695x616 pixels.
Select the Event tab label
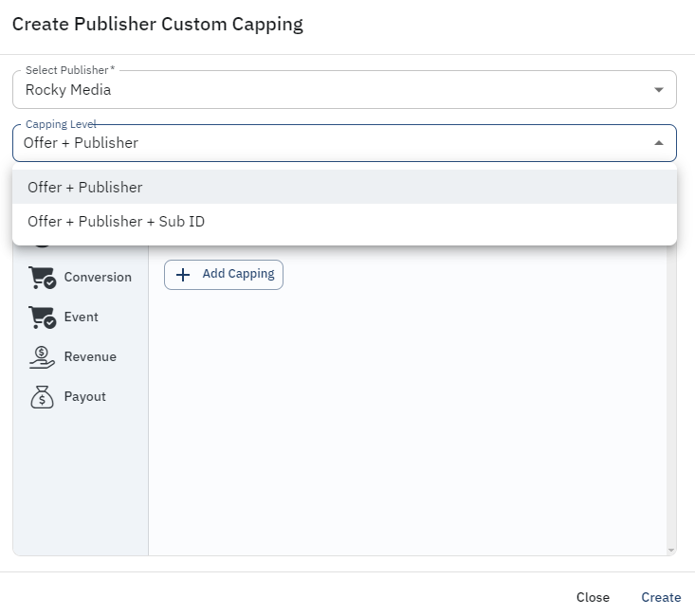pyautogui.click(x=82, y=317)
